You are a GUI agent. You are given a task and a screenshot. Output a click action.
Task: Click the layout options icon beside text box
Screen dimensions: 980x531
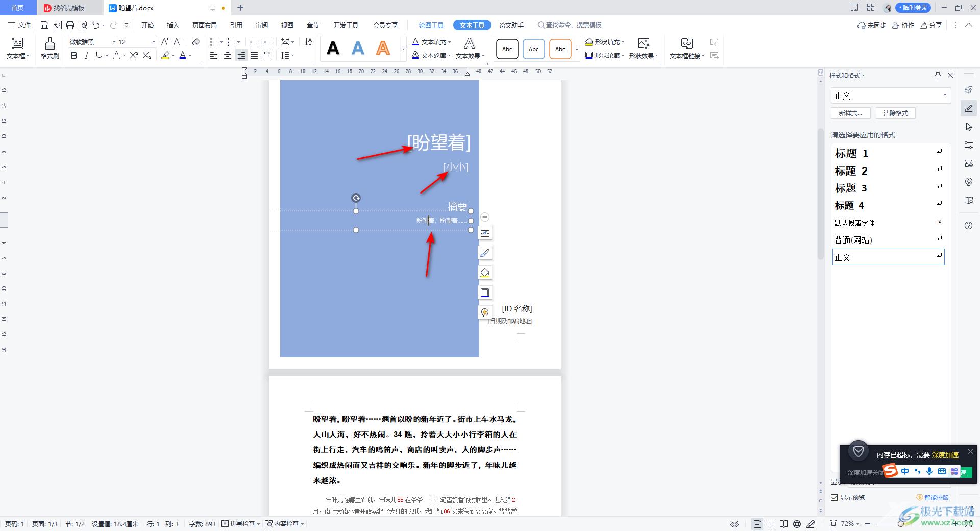485,233
